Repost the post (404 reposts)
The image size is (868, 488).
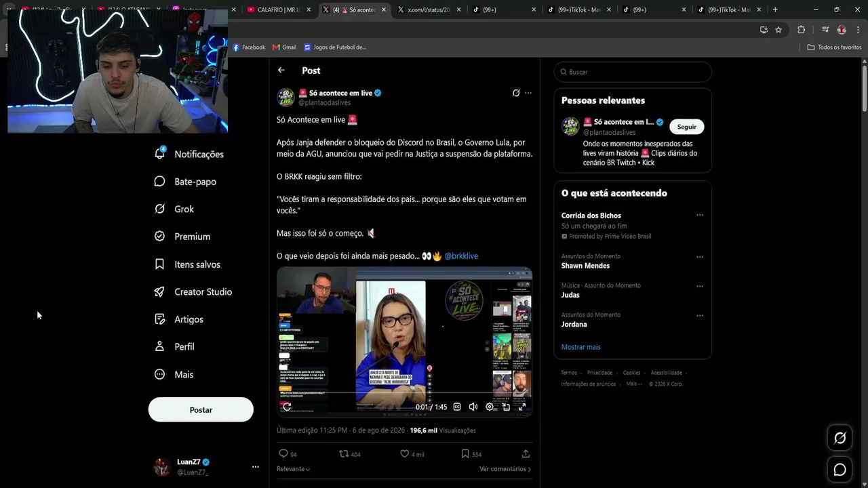click(350, 454)
